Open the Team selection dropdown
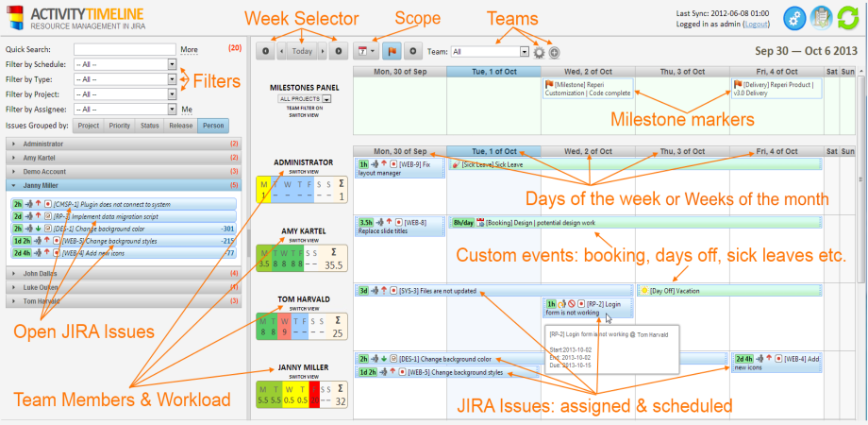The height and width of the screenshot is (425, 868). [x=491, y=52]
